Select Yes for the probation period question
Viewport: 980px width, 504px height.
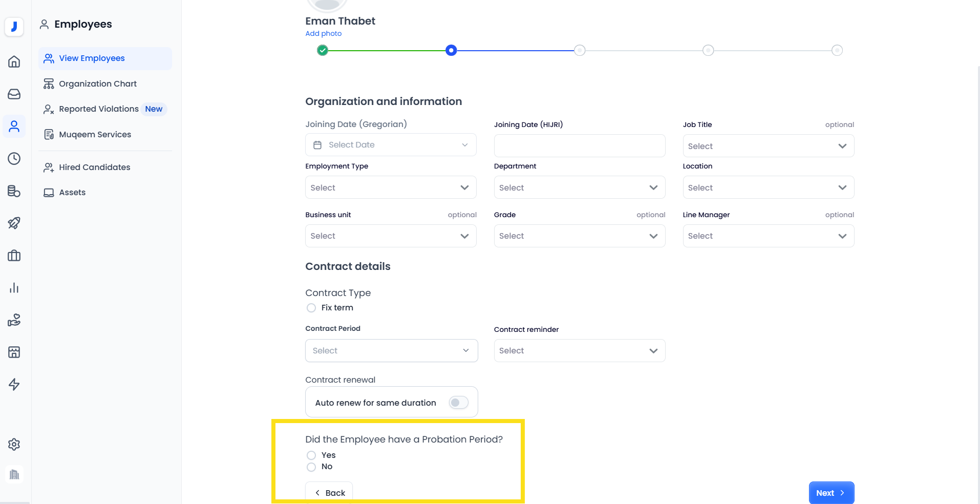(311, 455)
